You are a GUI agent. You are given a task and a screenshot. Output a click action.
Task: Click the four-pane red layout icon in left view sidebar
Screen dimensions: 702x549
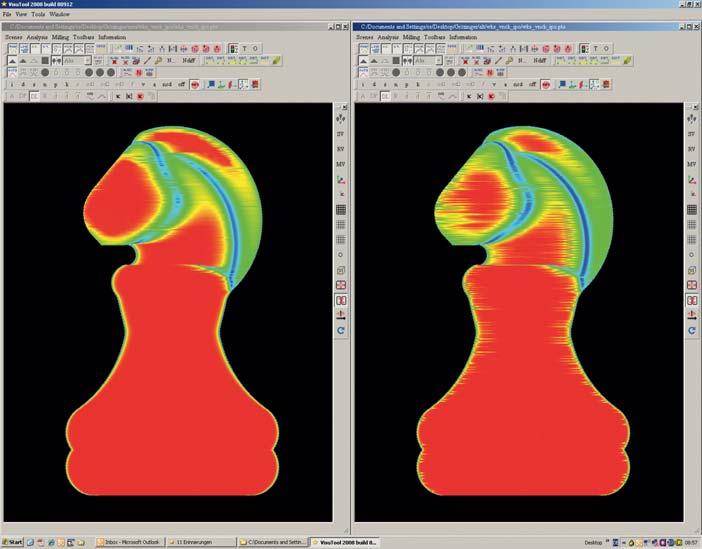click(341, 285)
